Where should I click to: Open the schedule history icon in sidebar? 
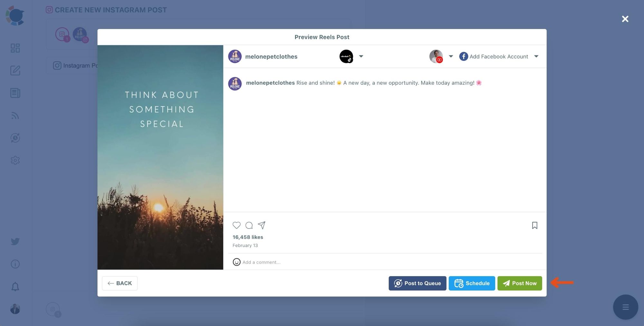point(15,138)
